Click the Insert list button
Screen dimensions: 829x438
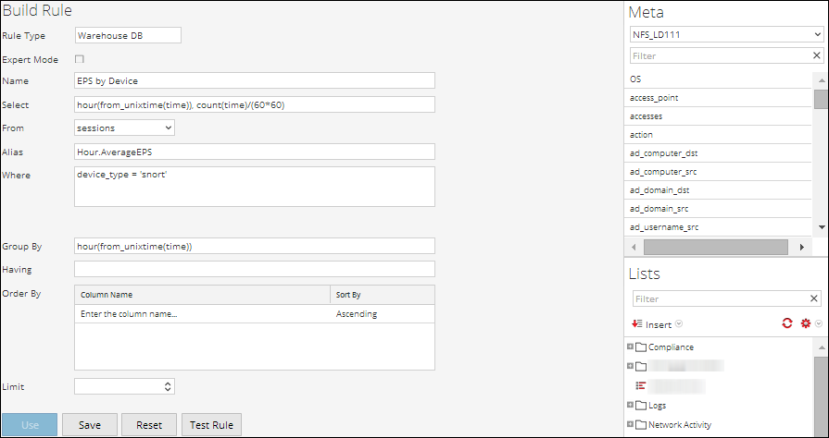(652, 324)
